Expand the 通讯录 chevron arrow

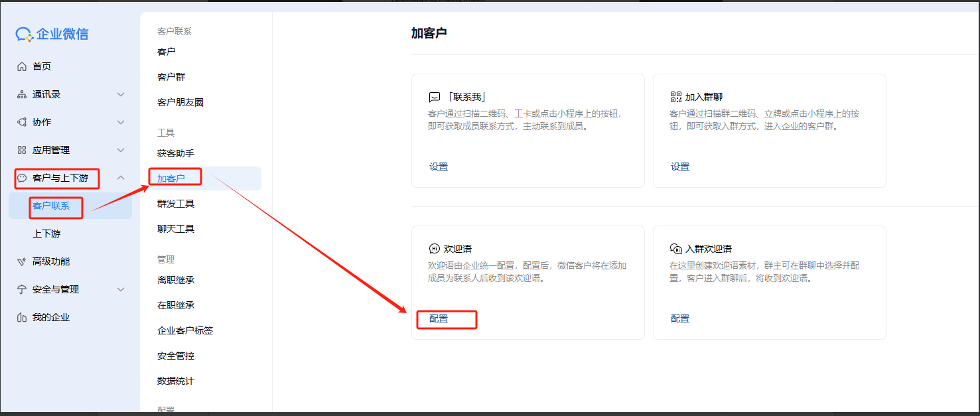click(121, 94)
